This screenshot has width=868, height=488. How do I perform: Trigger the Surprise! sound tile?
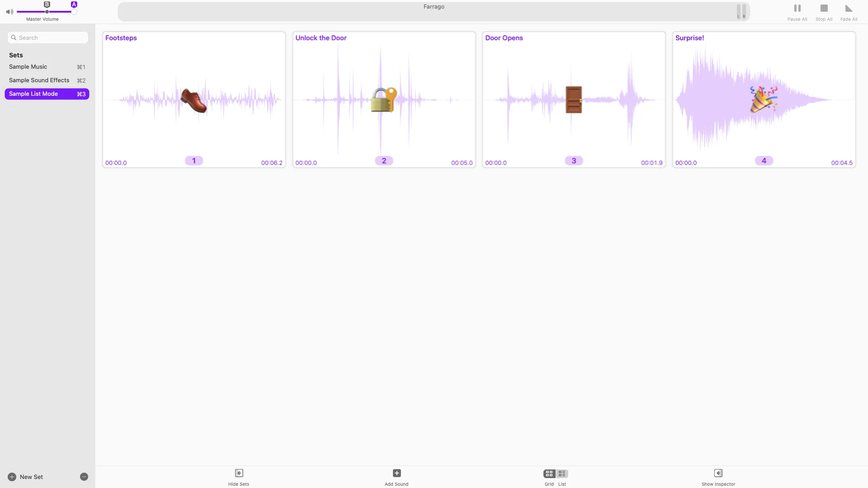point(764,100)
